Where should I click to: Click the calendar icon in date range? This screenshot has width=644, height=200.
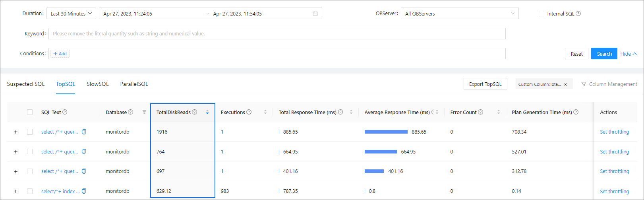click(315, 14)
